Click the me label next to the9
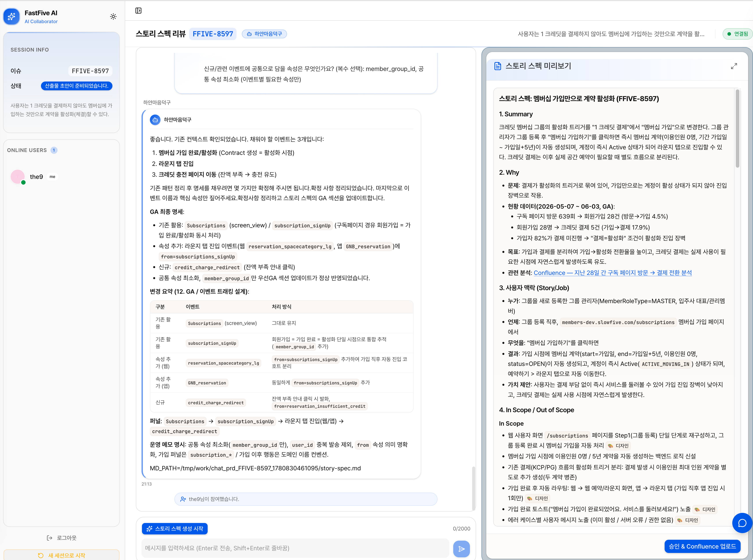Viewport: 753px width, 560px height. point(52,177)
